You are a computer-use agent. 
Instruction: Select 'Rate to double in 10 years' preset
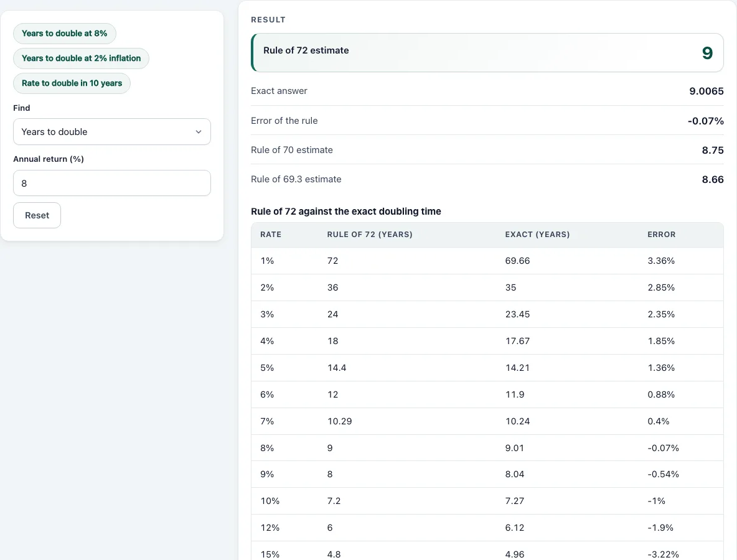(72, 83)
